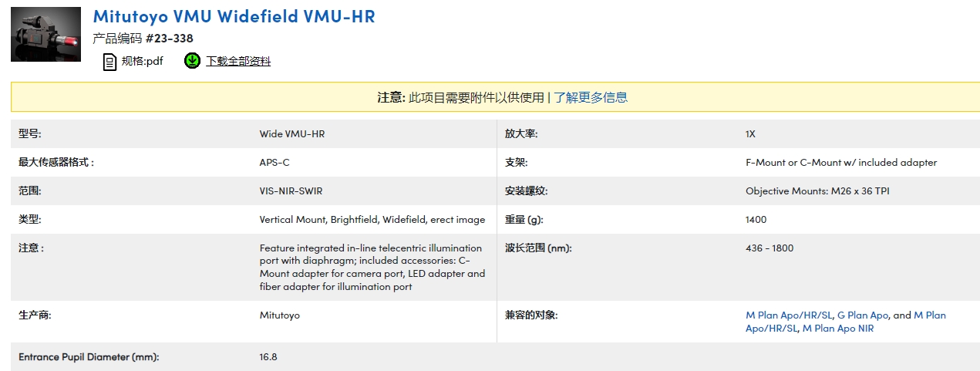This screenshot has height=371, width=980.
Task: Click wavelength range value 436 - 1800
Action: [770, 248]
